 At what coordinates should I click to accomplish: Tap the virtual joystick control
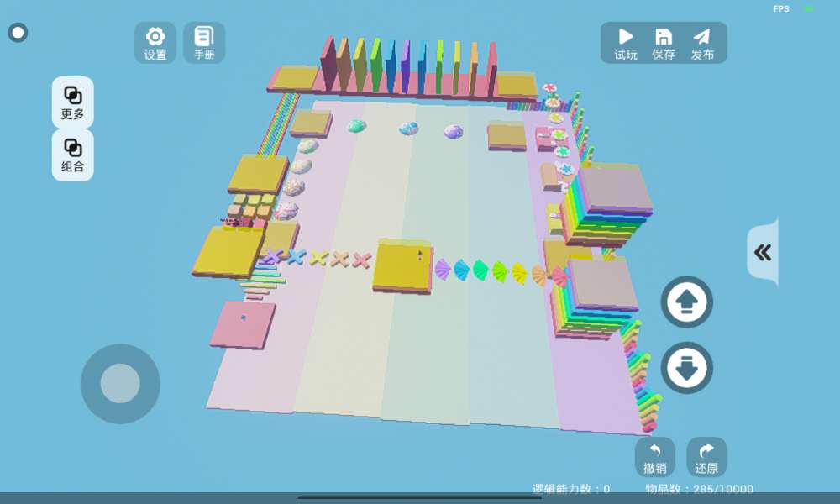[120, 384]
